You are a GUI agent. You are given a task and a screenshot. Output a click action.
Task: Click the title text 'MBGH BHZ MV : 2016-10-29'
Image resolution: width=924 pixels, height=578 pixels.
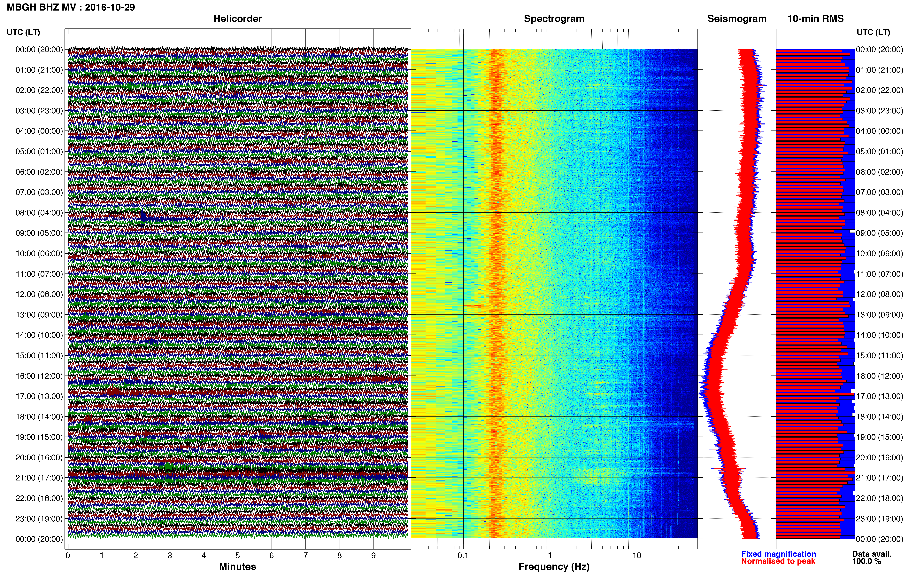coord(71,7)
